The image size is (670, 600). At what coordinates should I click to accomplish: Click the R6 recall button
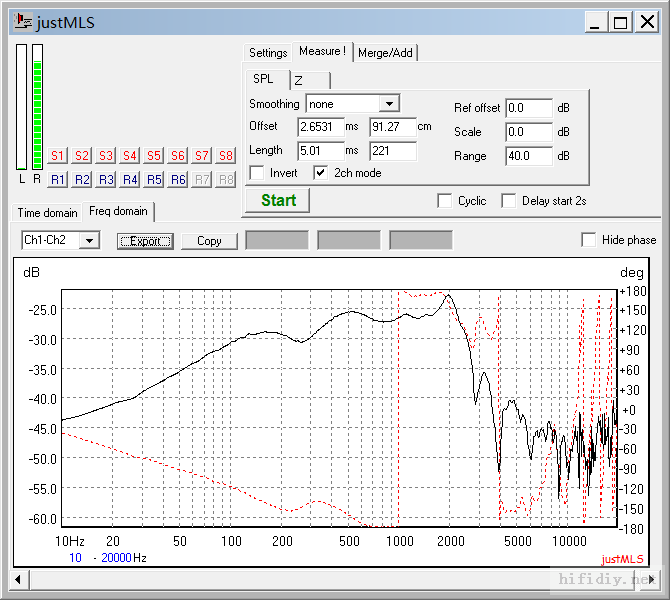pos(177,180)
